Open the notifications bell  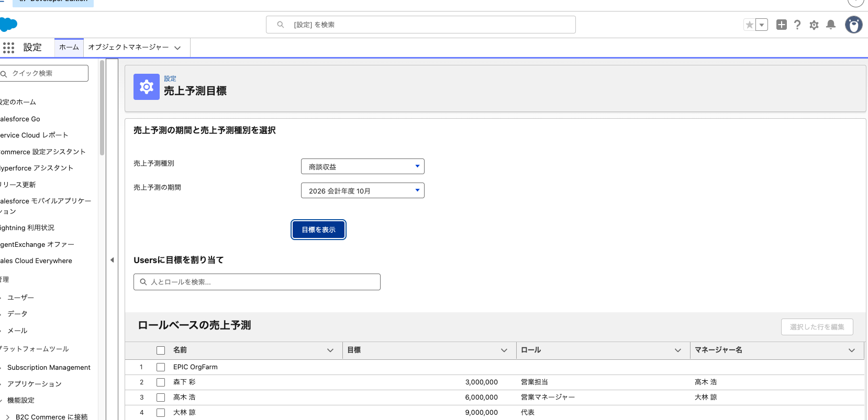tap(831, 25)
